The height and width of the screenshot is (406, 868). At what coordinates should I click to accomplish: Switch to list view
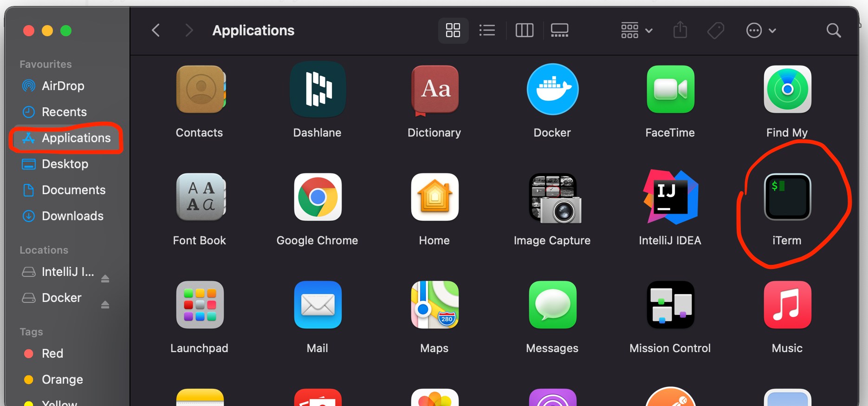click(487, 31)
